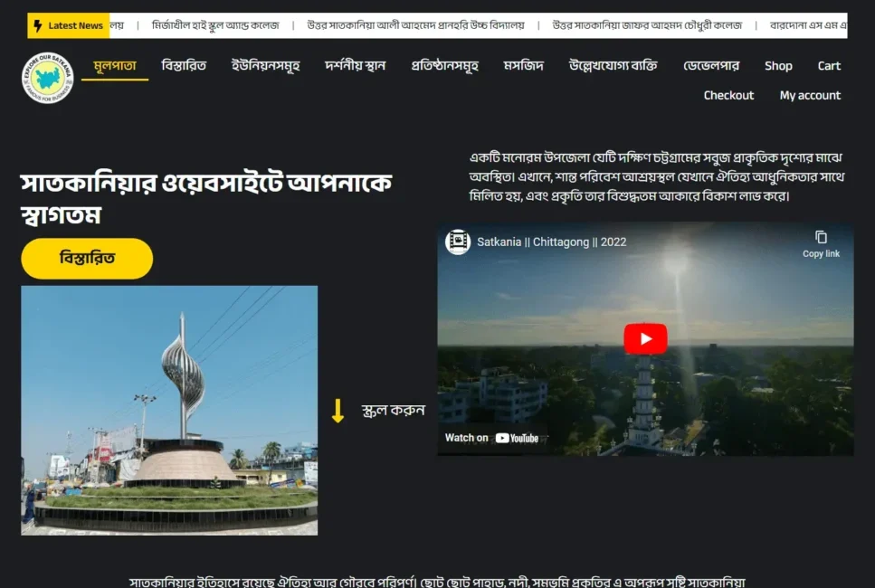Click the Explore Our Satkania site logo
The width and height of the screenshot is (875, 588).
pos(47,78)
